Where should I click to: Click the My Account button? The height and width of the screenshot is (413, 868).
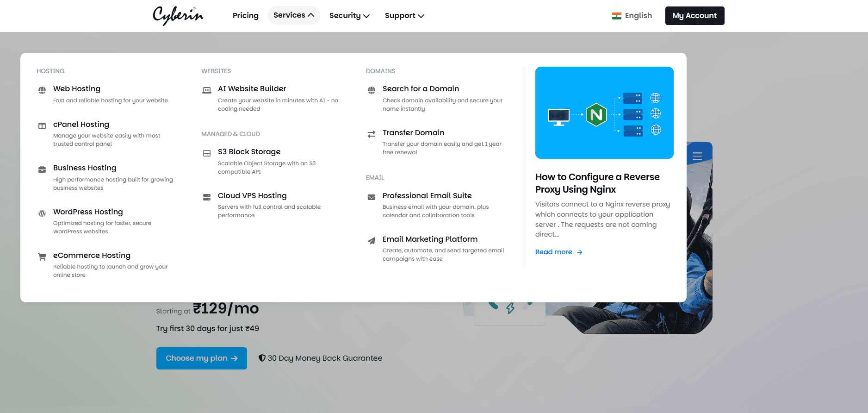coord(695,16)
